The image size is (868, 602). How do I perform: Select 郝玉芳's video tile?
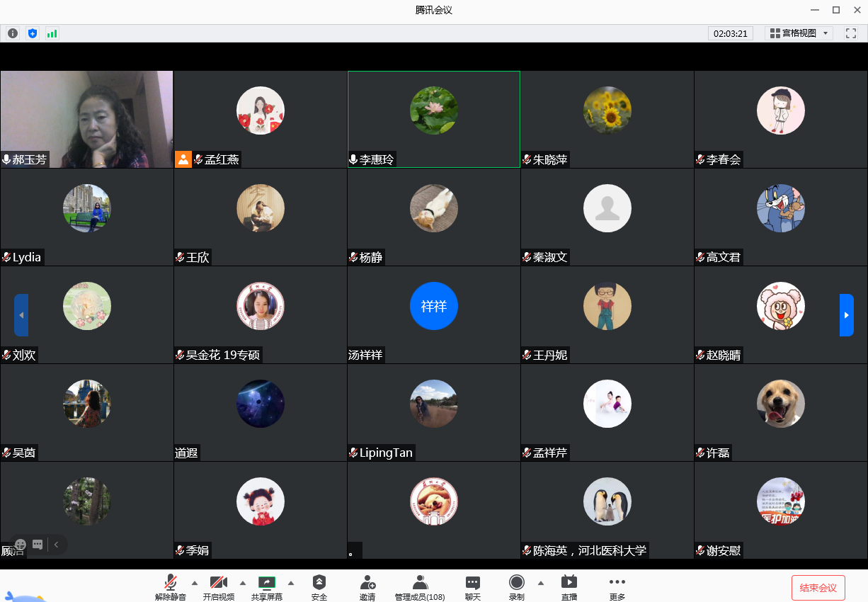[86, 119]
